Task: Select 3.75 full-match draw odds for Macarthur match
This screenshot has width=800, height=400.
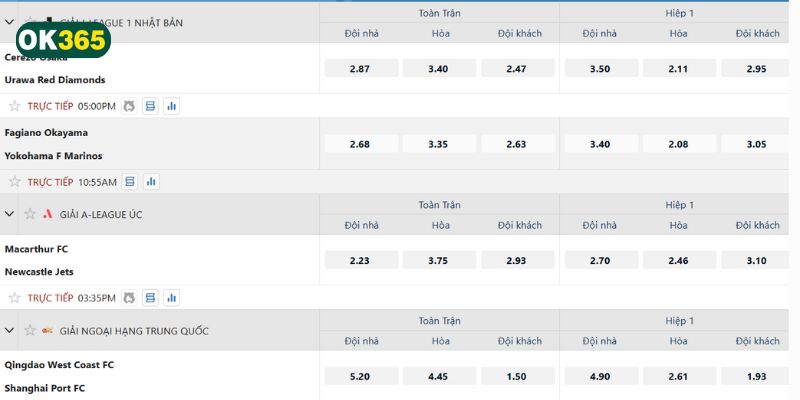Action: (x=438, y=260)
